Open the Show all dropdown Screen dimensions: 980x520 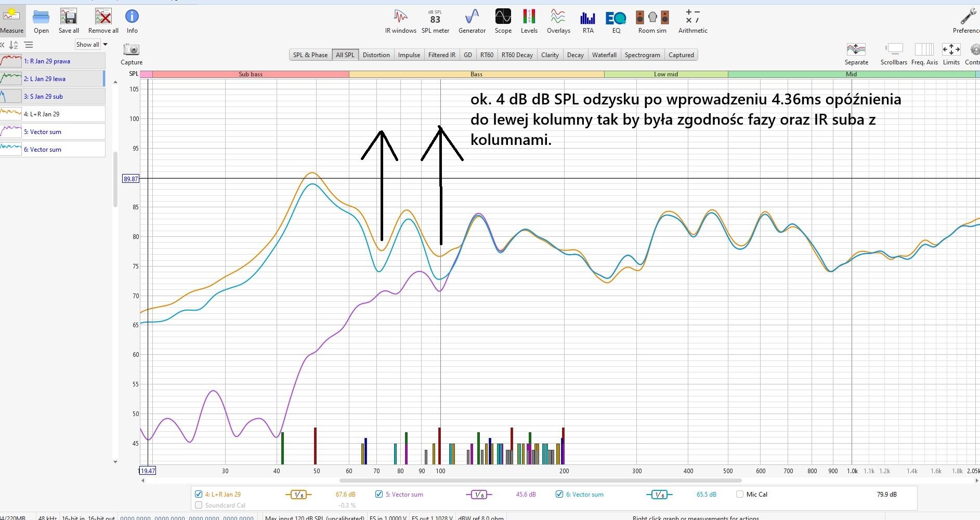[x=92, y=45]
